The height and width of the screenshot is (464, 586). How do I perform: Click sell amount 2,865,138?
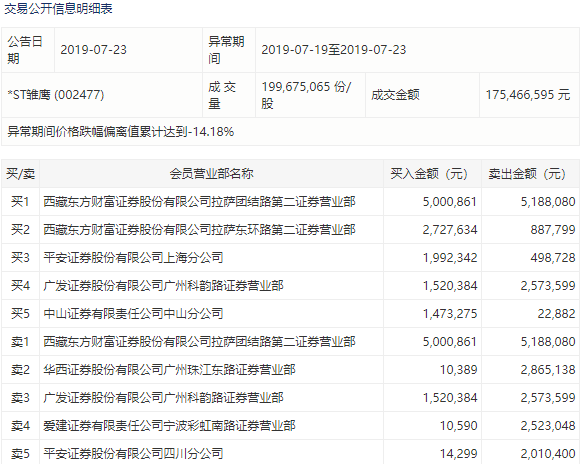pyautogui.click(x=548, y=370)
